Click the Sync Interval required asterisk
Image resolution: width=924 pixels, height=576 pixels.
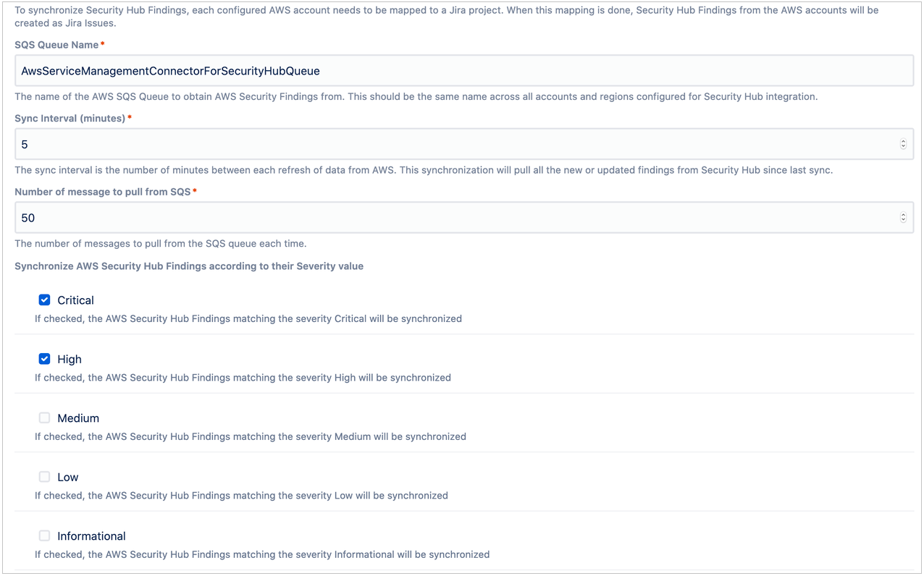point(129,117)
